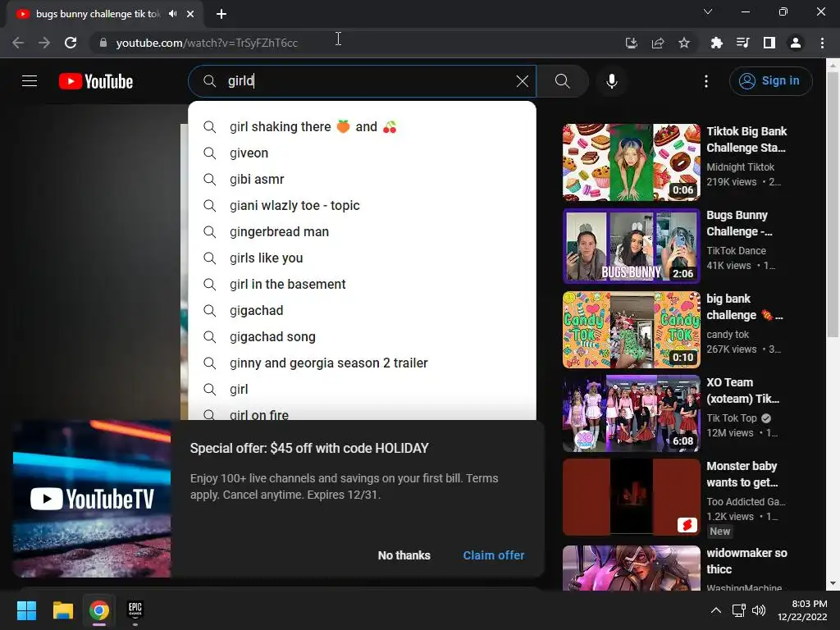Open the network icon in system tray

pos(739,610)
